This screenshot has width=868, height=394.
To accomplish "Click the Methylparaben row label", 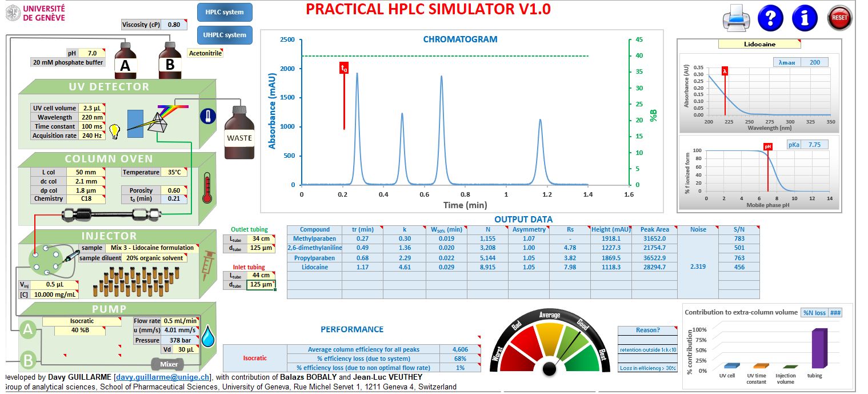I will (x=314, y=238).
